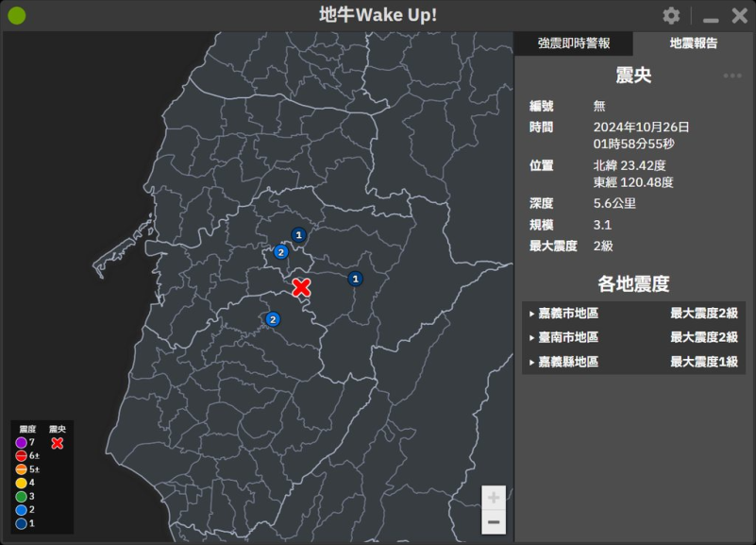Image resolution: width=756 pixels, height=545 pixels.
Task: Click the green intensity 3 legend swatch
Action: (x=22, y=496)
